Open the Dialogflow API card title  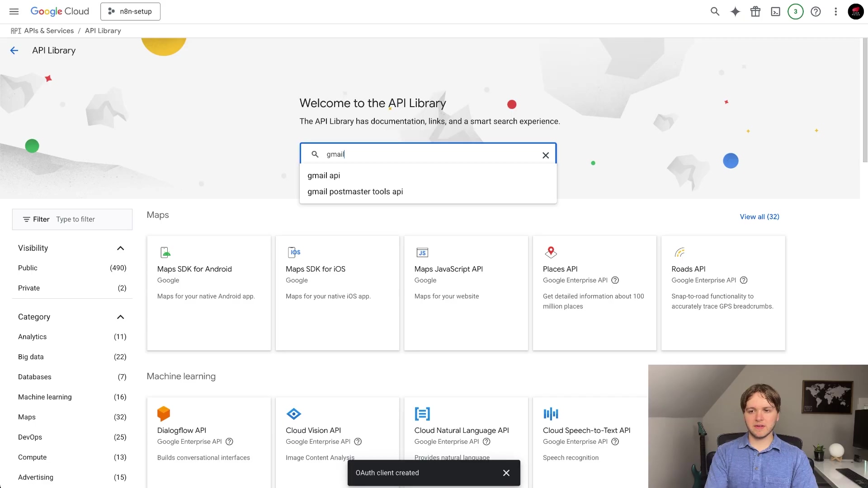coord(182,430)
